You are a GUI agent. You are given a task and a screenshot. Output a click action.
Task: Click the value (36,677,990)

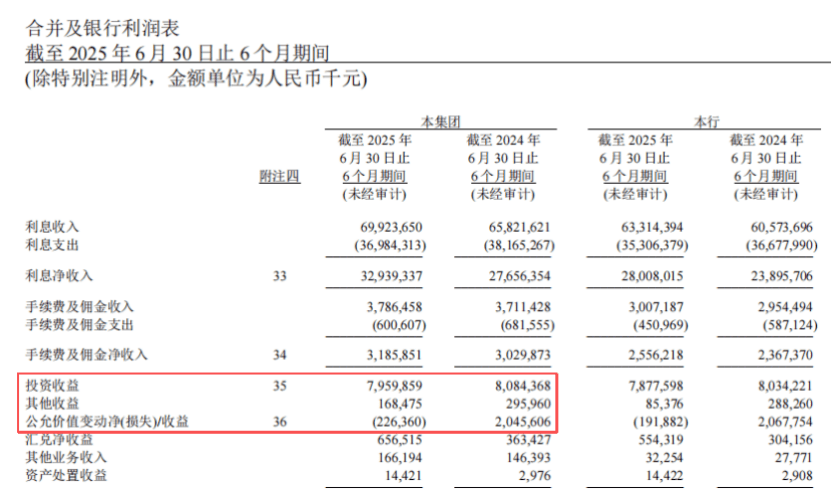782,245
